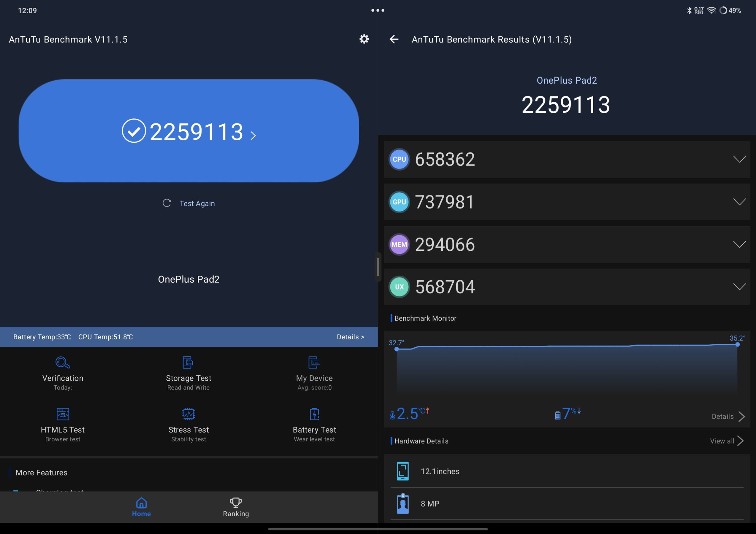Go back from Benchmark Results
Viewport: 756px width, 534px height.
(x=394, y=39)
